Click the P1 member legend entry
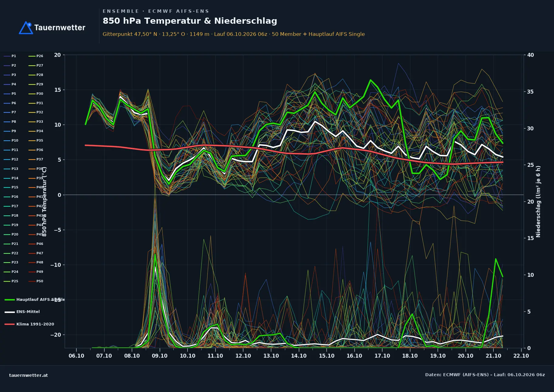This screenshot has width=554, height=392. click(10, 56)
